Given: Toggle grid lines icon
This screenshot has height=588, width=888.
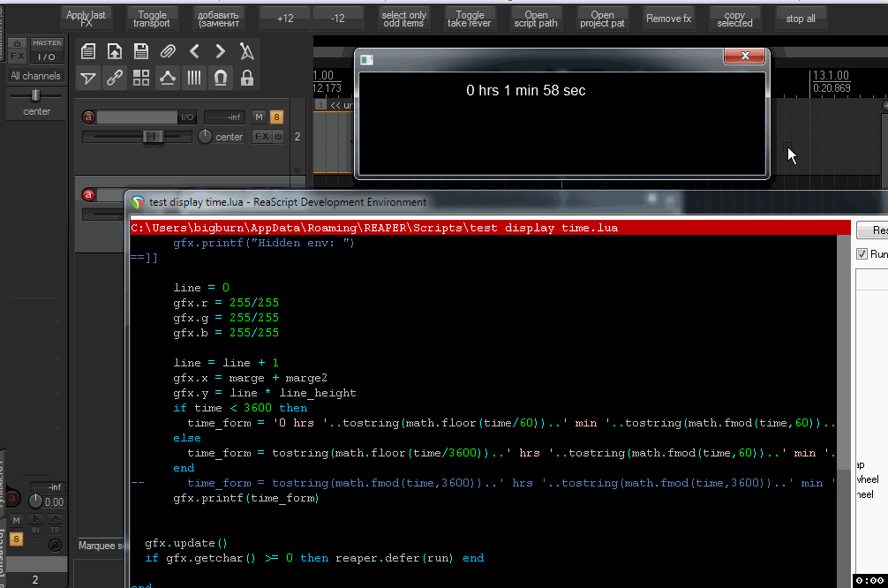Looking at the screenshot, I should click(194, 78).
